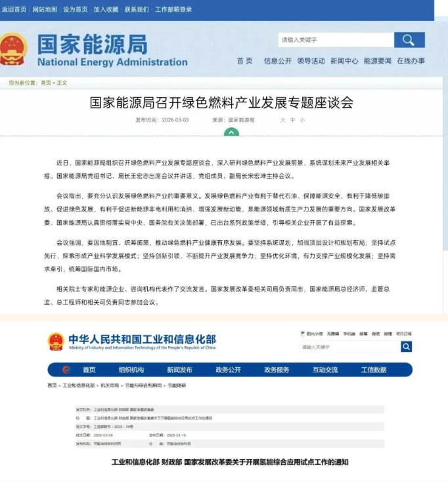This screenshot has height=482, width=448.
Task: Click 工业和信息化部 in MIIT breadcrumb
Action: 79,385
